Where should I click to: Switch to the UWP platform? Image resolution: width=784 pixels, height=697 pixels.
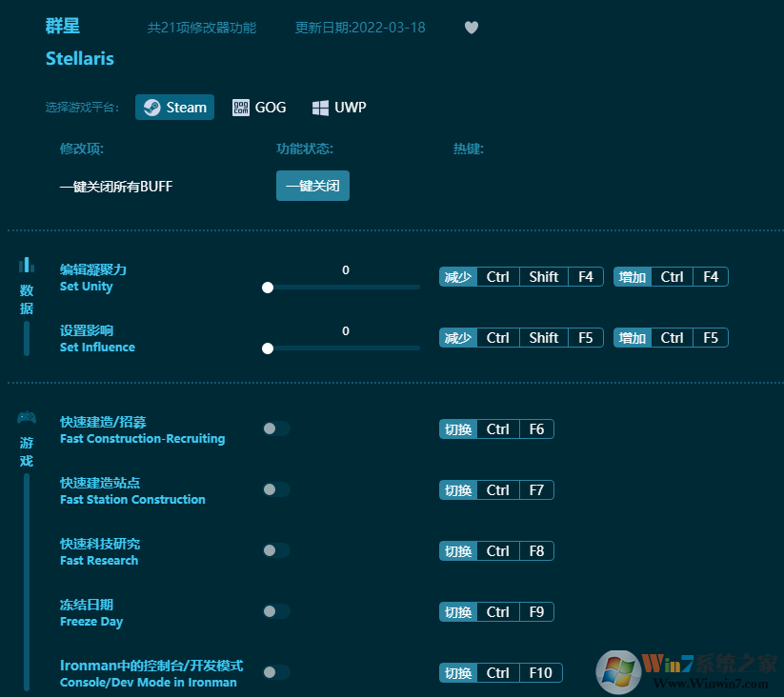tap(339, 107)
